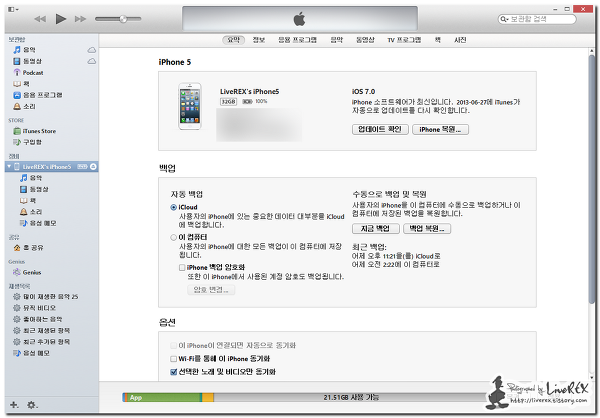Open the 좋아하는 음악 smart playlist
Viewport: 600px width, 418px height.
click(38, 319)
